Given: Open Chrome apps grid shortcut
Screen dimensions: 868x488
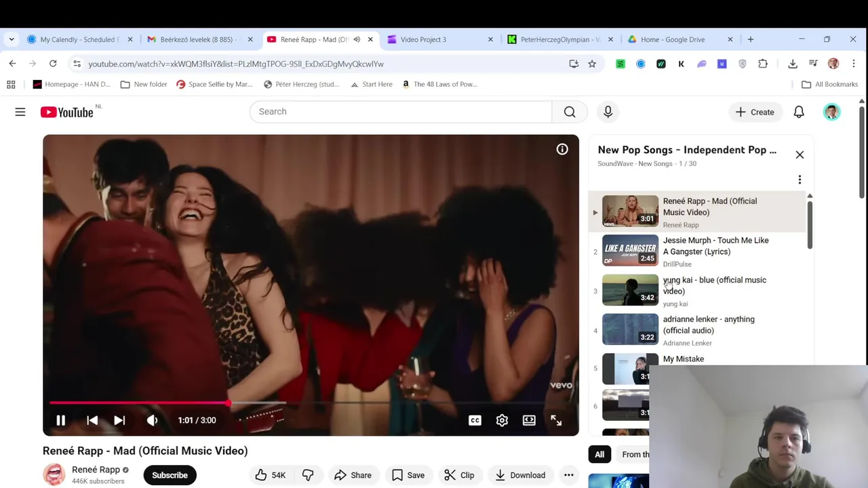Looking at the screenshot, I should [x=11, y=84].
